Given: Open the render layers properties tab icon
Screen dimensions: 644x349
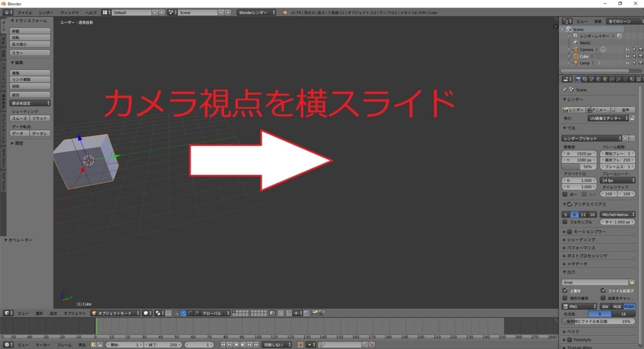Looking at the screenshot, I should 585,79.
